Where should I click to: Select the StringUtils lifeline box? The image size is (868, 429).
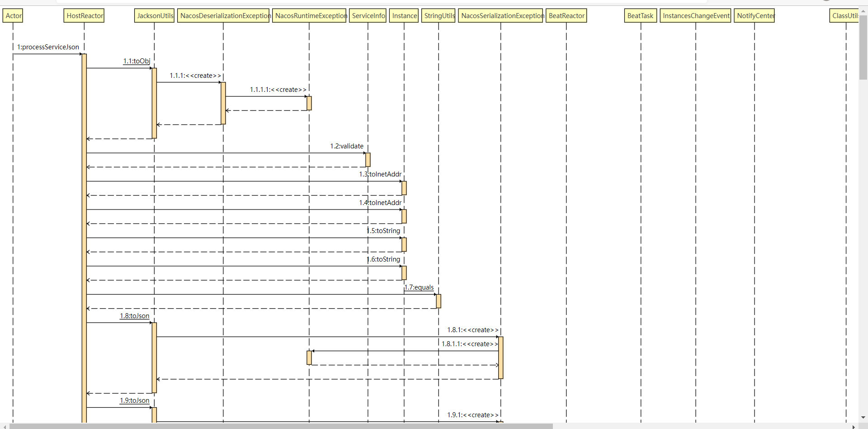point(439,15)
